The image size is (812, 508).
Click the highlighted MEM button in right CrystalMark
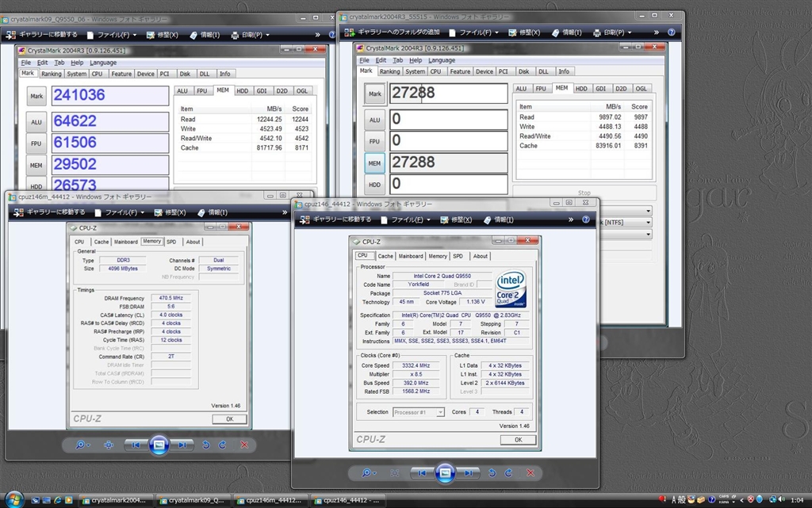[x=374, y=163]
